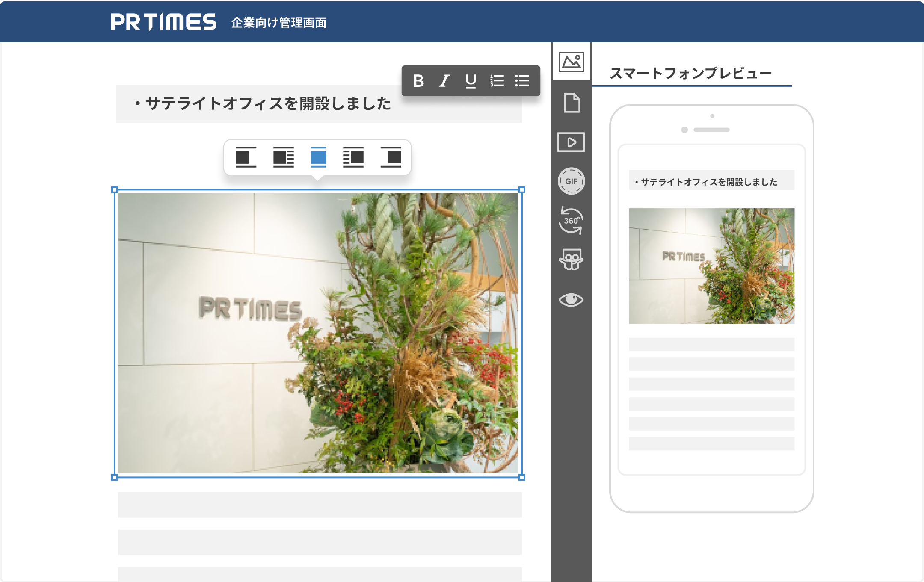Click the photo in smartphone preview

711,266
